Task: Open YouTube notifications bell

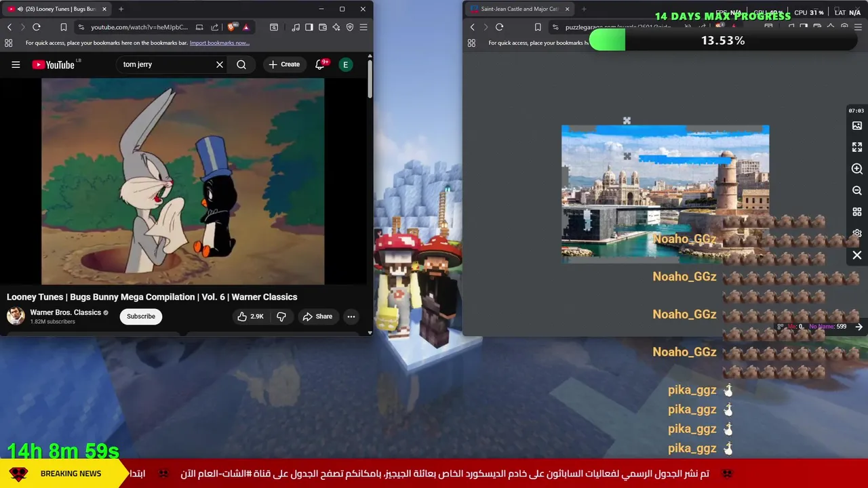Action: click(x=320, y=64)
